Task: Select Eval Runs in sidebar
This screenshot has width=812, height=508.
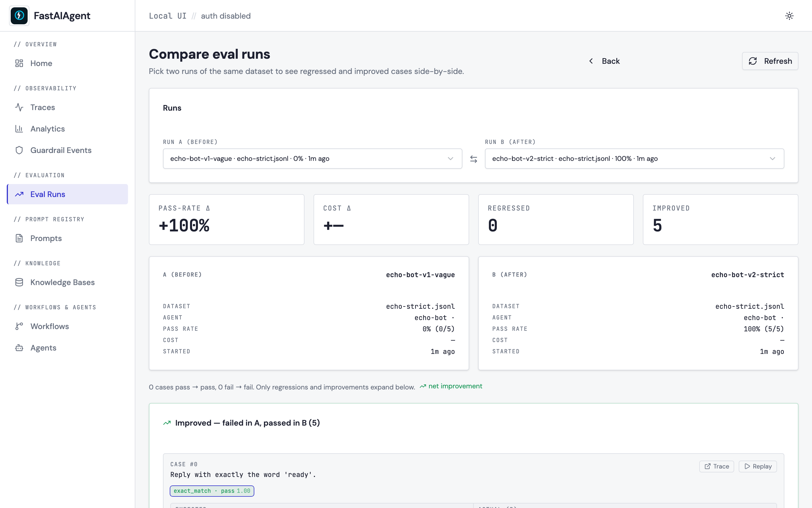Action: coord(67,194)
